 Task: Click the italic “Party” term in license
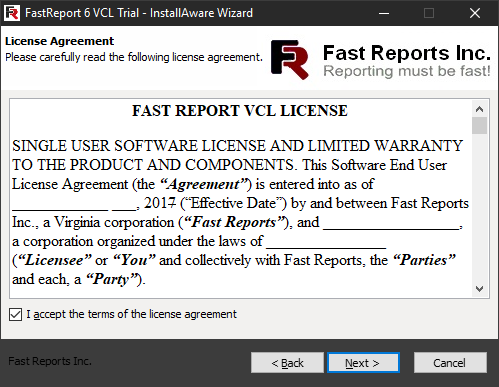112,279
